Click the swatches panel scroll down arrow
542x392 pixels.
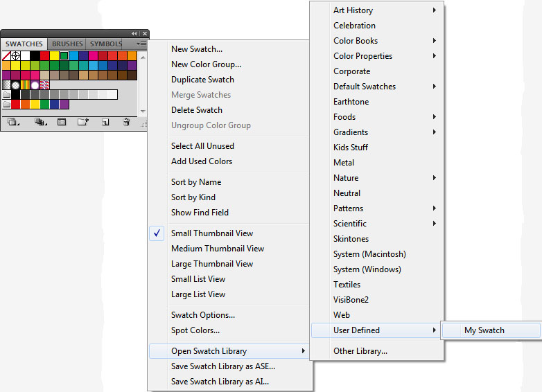[143, 111]
